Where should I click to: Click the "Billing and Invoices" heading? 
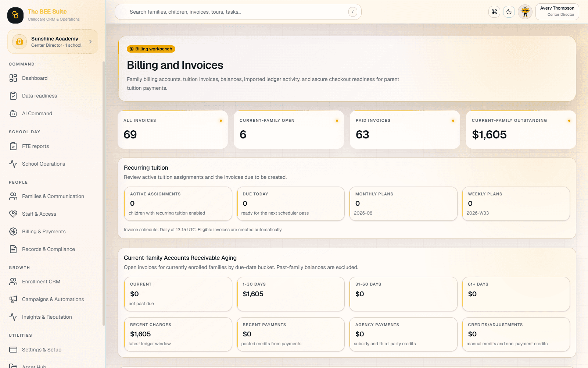175,65
